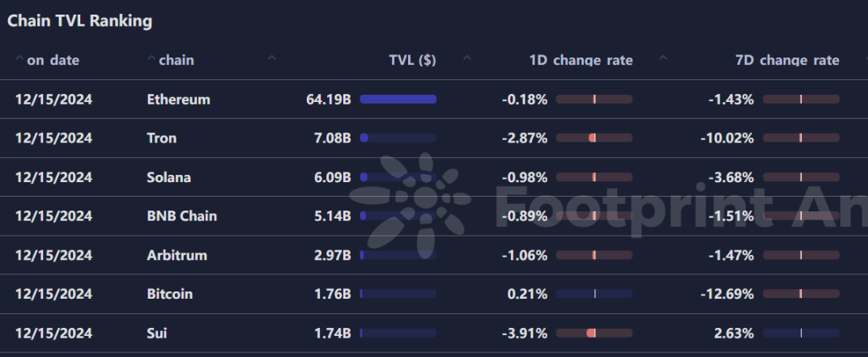Click sort arrow before 7D change rate
This screenshot has width=868, height=357.
click(663, 57)
